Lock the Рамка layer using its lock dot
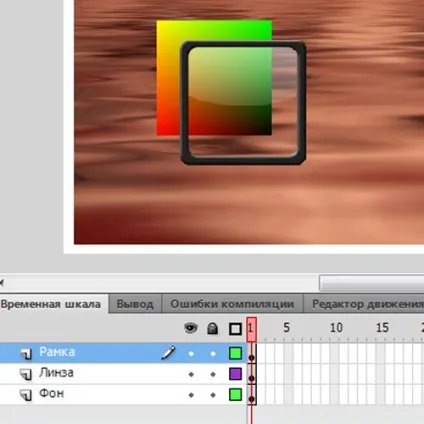The width and height of the screenshot is (424, 424). (213, 354)
